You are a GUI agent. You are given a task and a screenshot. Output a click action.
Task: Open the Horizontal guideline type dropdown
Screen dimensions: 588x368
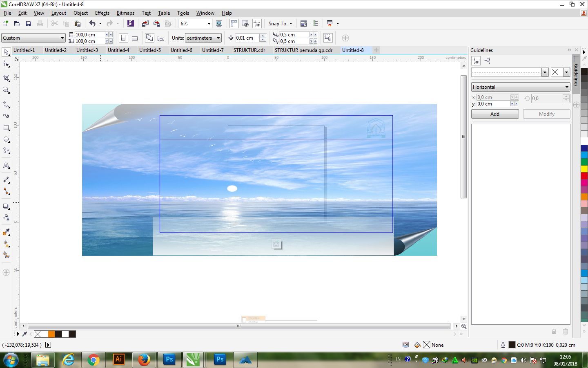click(x=521, y=87)
